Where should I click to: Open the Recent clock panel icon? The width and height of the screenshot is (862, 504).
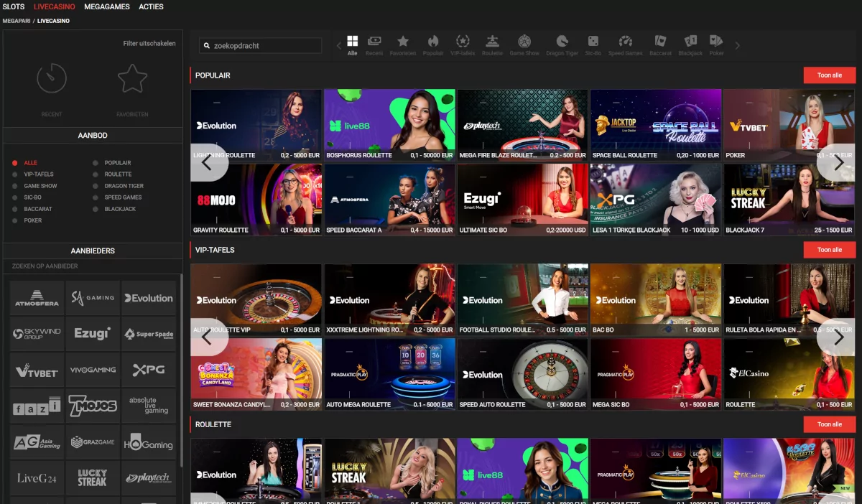pos(52,78)
